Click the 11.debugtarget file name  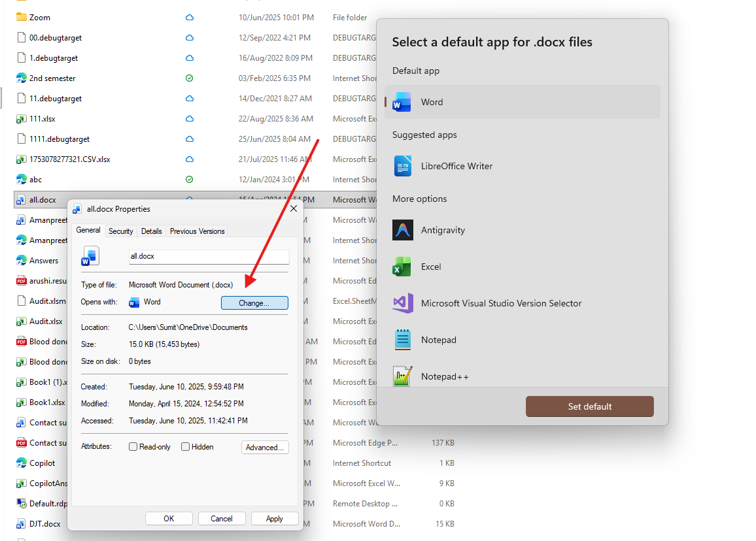(56, 98)
